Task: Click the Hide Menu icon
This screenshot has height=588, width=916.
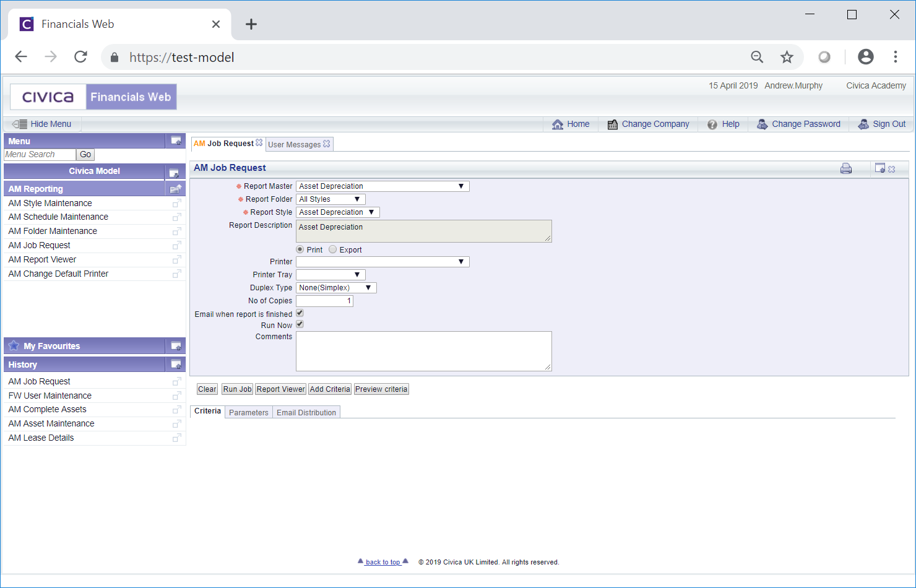Action: click(20, 124)
